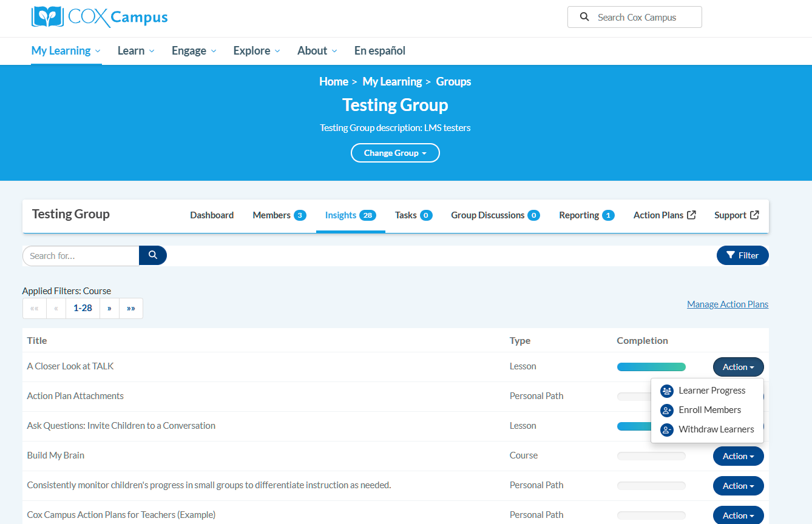Click Reporting count badge 1
The image size is (812, 524).
(x=608, y=215)
